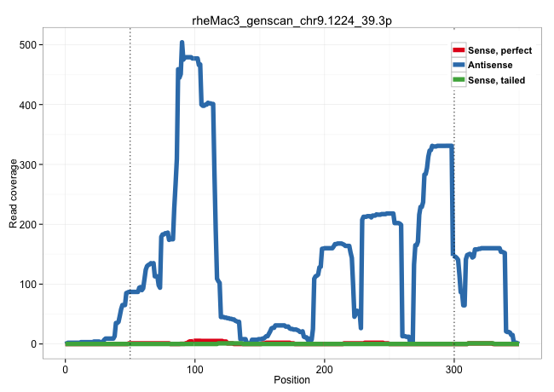Click the 100 tick label on x-axis

(194, 366)
